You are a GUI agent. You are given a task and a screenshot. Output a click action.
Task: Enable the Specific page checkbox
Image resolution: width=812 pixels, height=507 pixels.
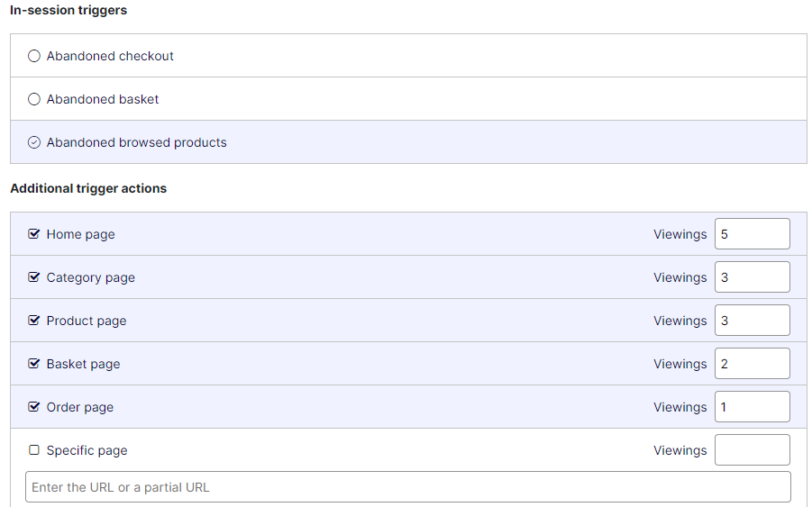click(x=34, y=450)
